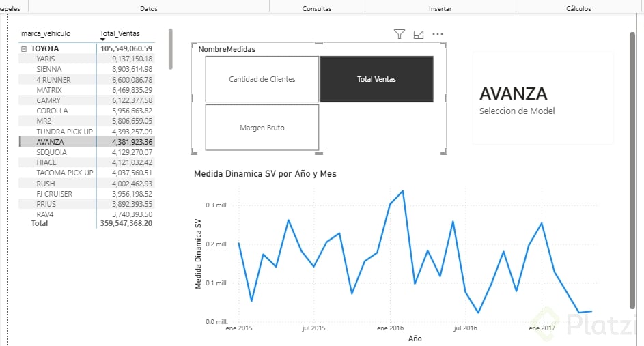
Task: Select the AVANZA row in the matrix
Action: tap(50, 142)
